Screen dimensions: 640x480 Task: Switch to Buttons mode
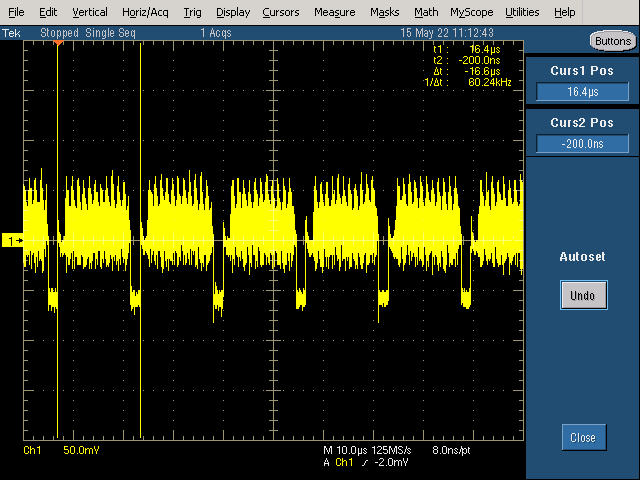click(x=613, y=41)
